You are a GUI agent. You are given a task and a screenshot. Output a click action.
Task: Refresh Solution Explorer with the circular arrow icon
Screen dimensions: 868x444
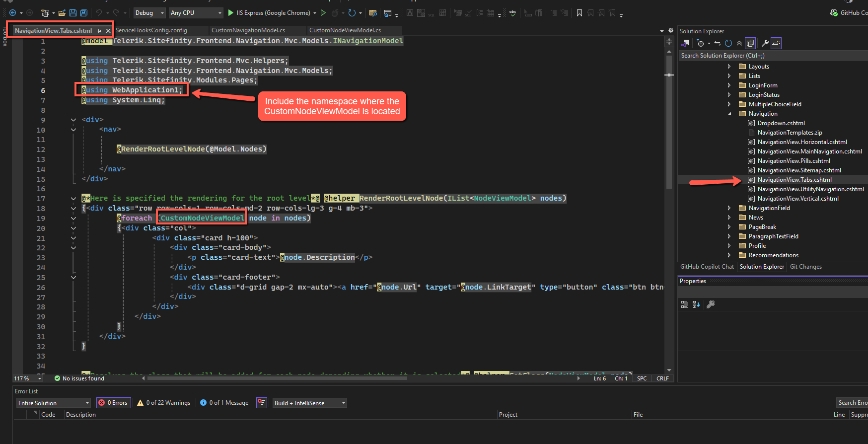coord(728,43)
